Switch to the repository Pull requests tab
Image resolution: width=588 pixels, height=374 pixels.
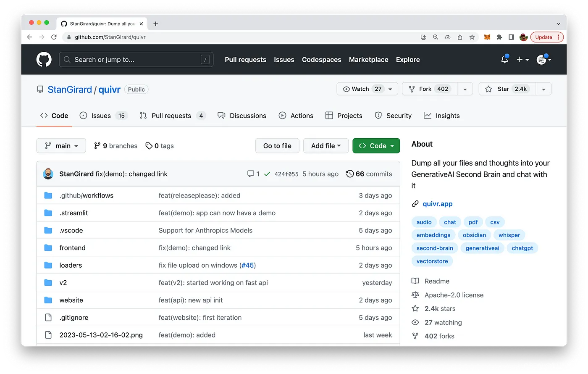[x=173, y=116]
